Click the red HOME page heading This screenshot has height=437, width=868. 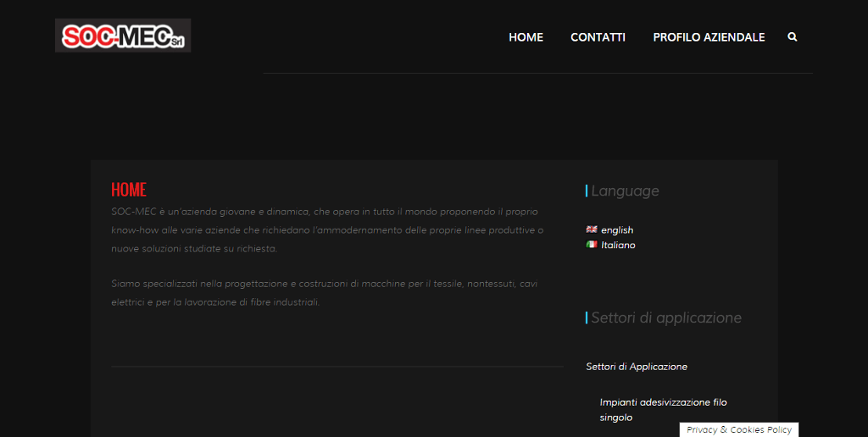pos(129,190)
